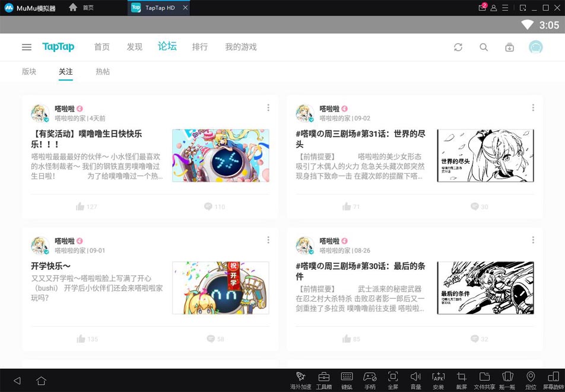This screenshot has height=392, width=565.
Task: Open the 第30话：最后的条件 post title
Action: click(360, 271)
